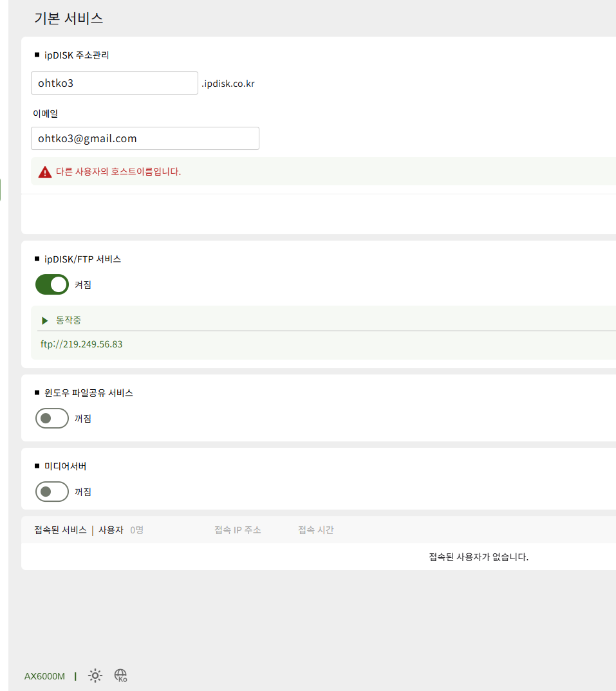Enable the 윈도우 파일공유 서비스 switch
616x691 pixels.
pyautogui.click(x=52, y=418)
